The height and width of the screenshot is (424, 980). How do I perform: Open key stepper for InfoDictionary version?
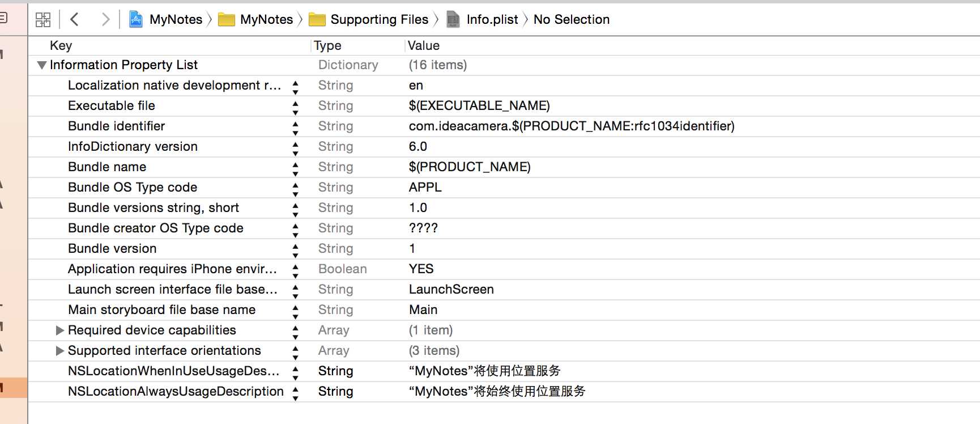(295, 149)
